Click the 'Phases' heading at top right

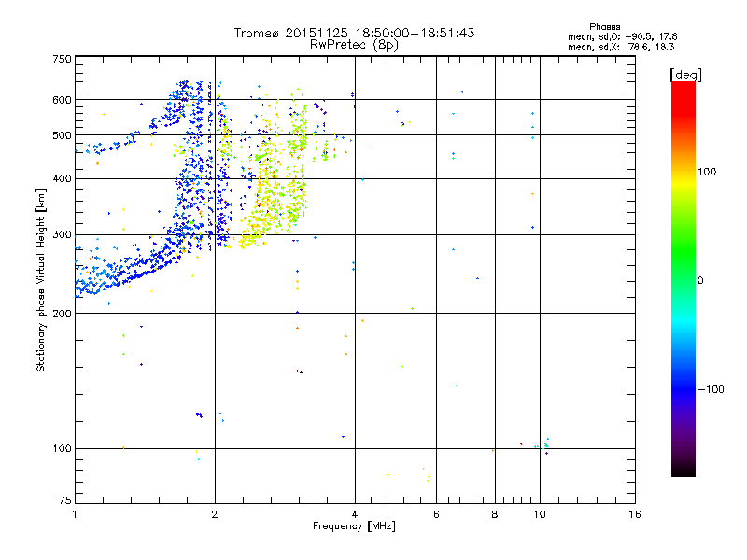pyautogui.click(x=604, y=27)
